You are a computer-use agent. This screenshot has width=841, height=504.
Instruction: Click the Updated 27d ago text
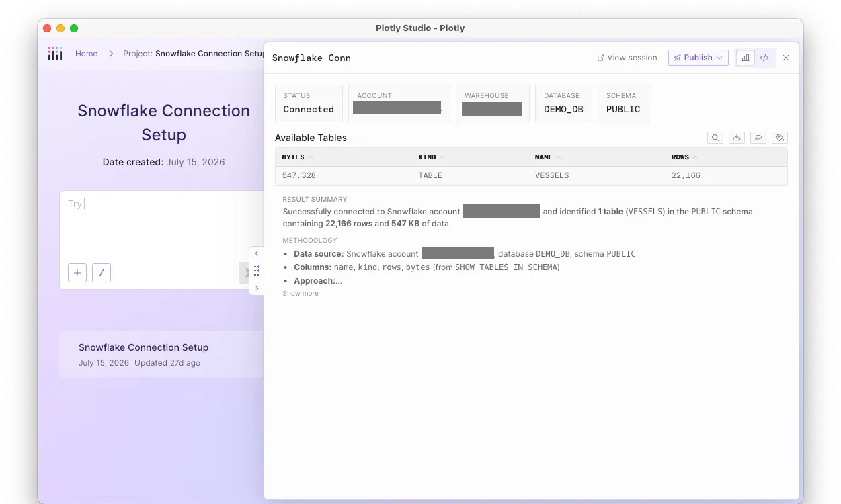pos(167,363)
